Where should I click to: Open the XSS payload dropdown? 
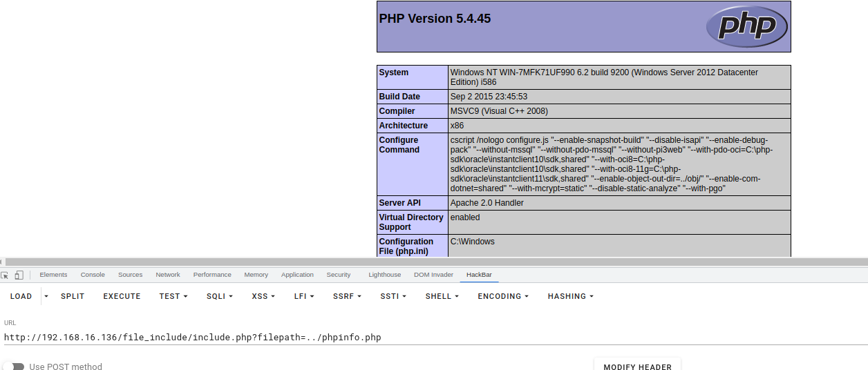pos(263,296)
